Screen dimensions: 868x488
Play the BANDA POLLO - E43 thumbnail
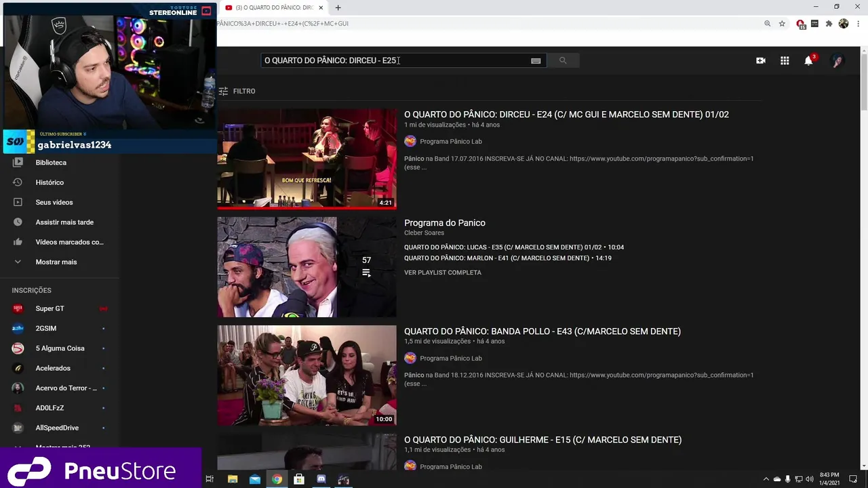tap(307, 375)
